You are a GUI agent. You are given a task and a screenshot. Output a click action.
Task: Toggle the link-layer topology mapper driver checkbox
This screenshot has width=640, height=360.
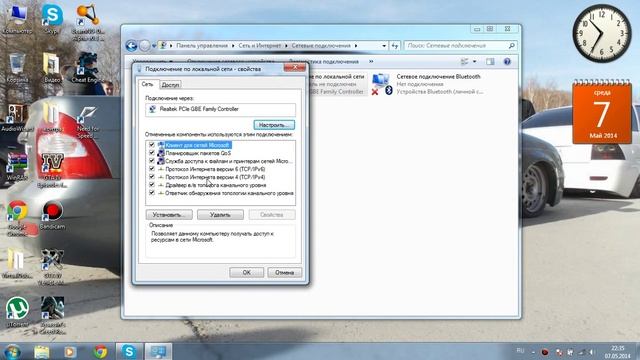click(x=152, y=185)
